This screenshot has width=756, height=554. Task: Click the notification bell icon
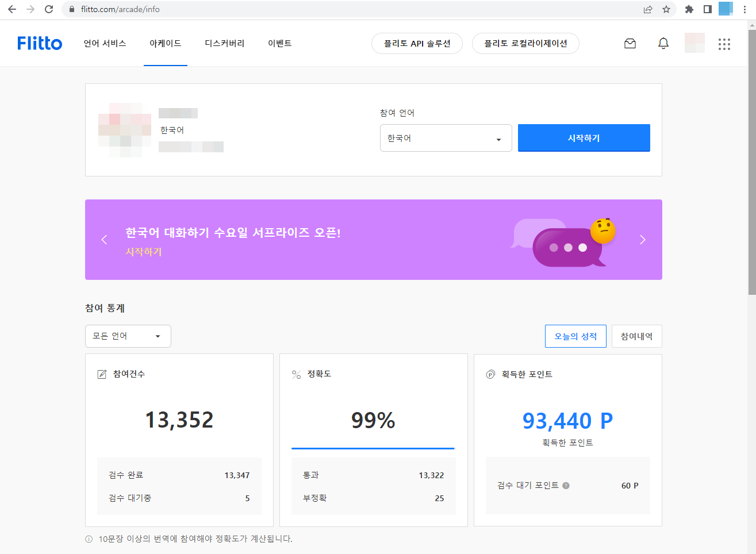pyautogui.click(x=663, y=43)
